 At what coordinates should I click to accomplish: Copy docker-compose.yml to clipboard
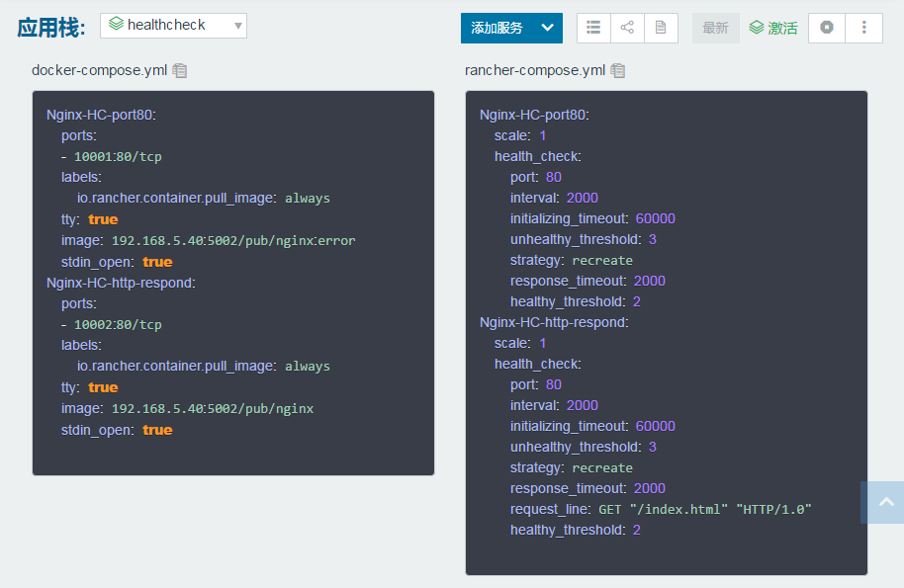[180, 70]
